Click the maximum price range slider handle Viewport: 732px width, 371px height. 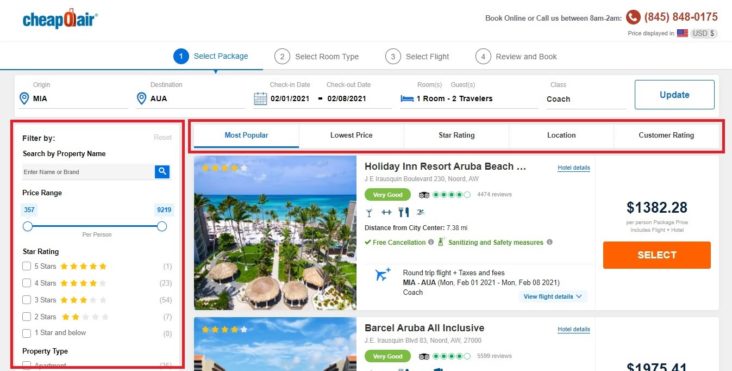click(x=162, y=226)
